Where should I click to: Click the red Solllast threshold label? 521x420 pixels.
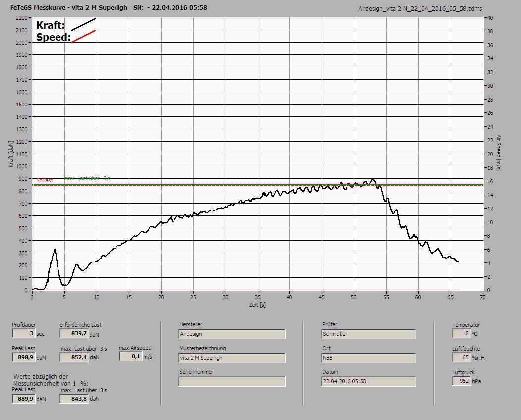45,181
